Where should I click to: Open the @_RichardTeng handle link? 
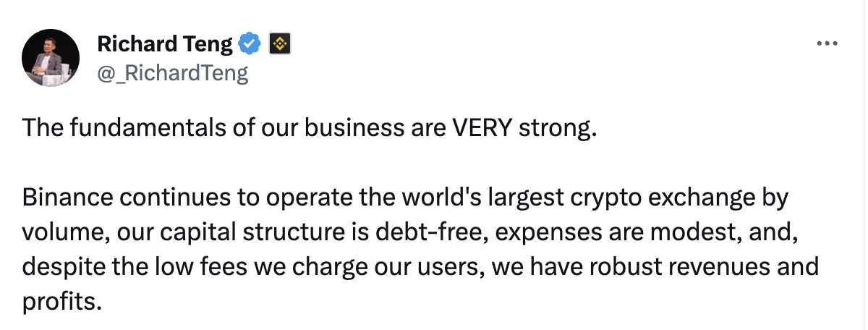[172, 72]
